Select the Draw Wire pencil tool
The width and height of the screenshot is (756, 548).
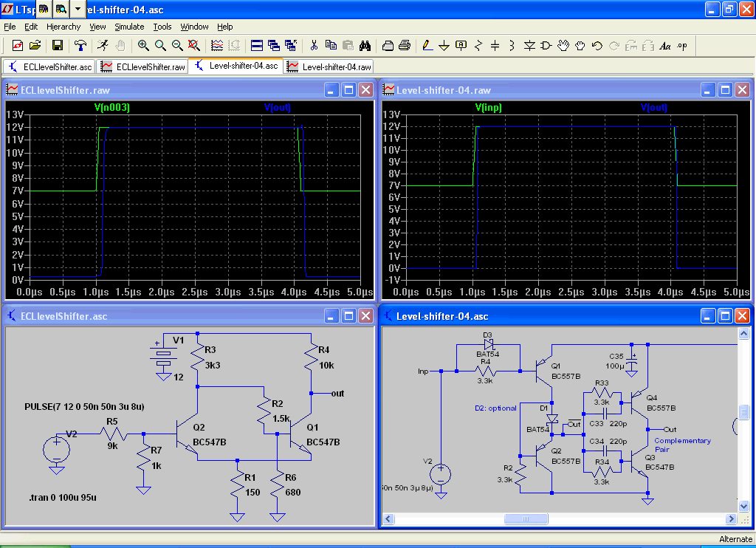click(x=427, y=45)
